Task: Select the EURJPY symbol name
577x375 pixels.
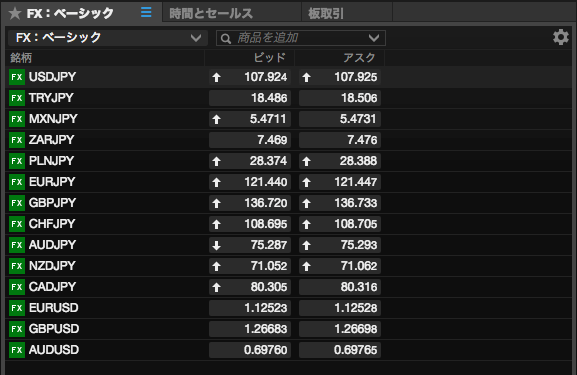Action: click(52, 182)
